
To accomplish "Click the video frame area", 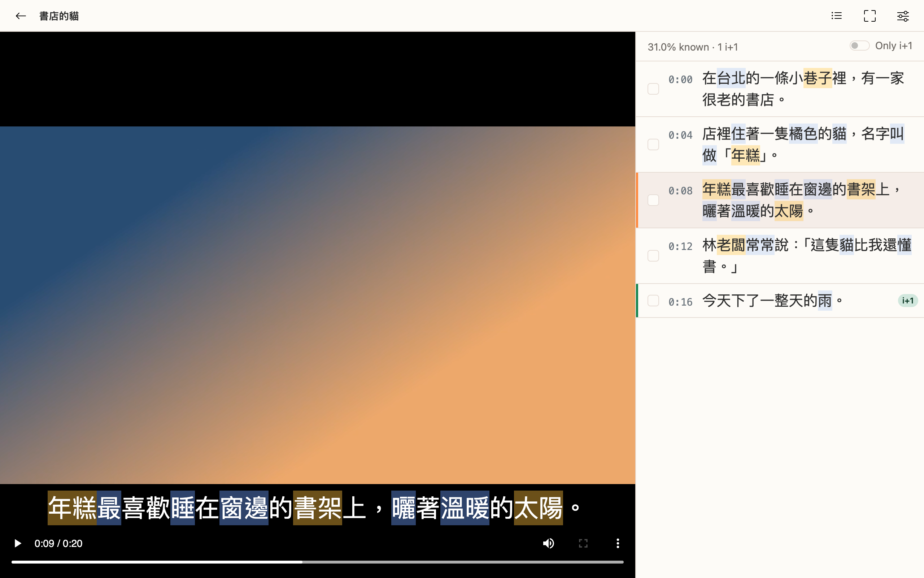I will (317, 305).
